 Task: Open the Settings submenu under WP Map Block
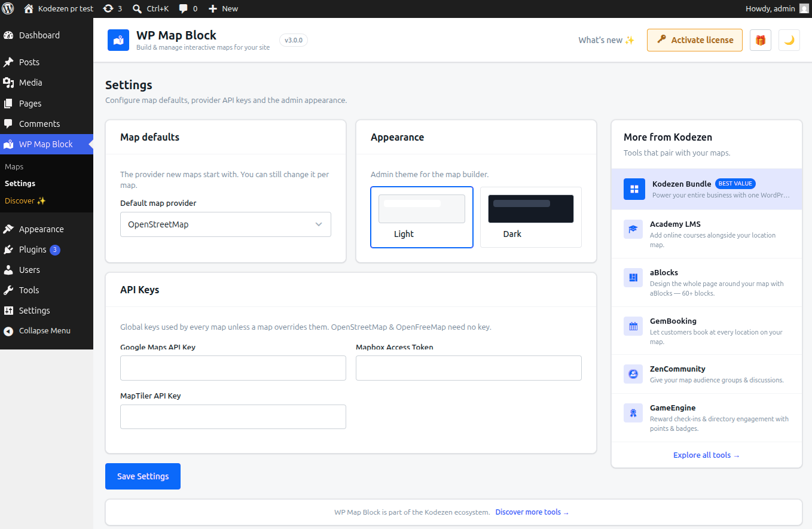[20, 184]
